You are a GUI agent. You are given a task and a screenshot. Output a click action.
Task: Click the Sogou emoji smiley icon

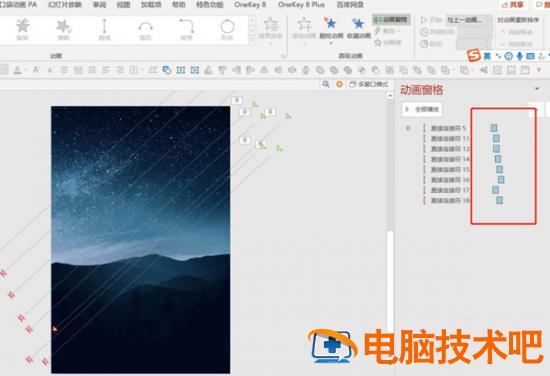(x=509, y=56)
